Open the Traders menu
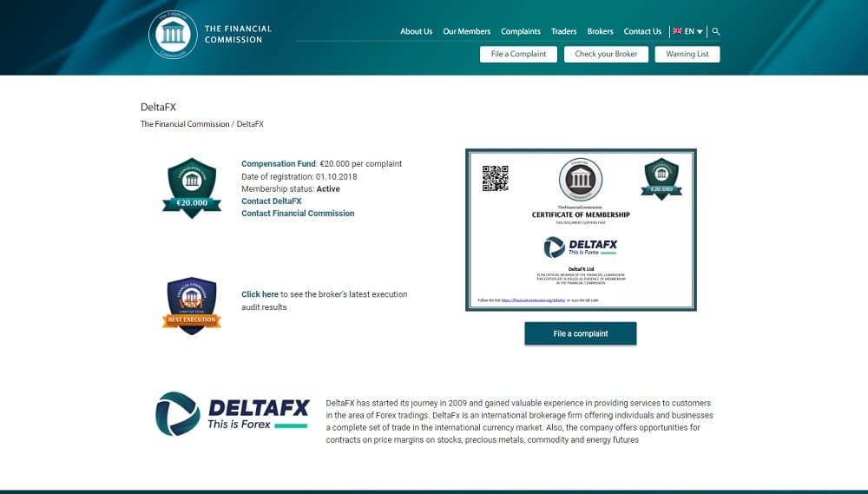This screenshot has width=868, height=494. 563,31
